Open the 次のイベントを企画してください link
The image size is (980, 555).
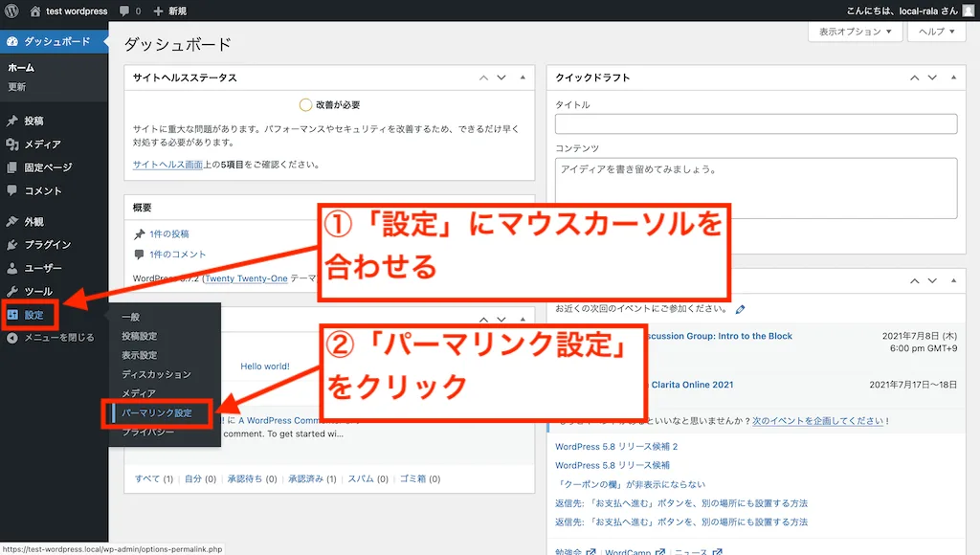pyautogui.click(x=818, y=421)
